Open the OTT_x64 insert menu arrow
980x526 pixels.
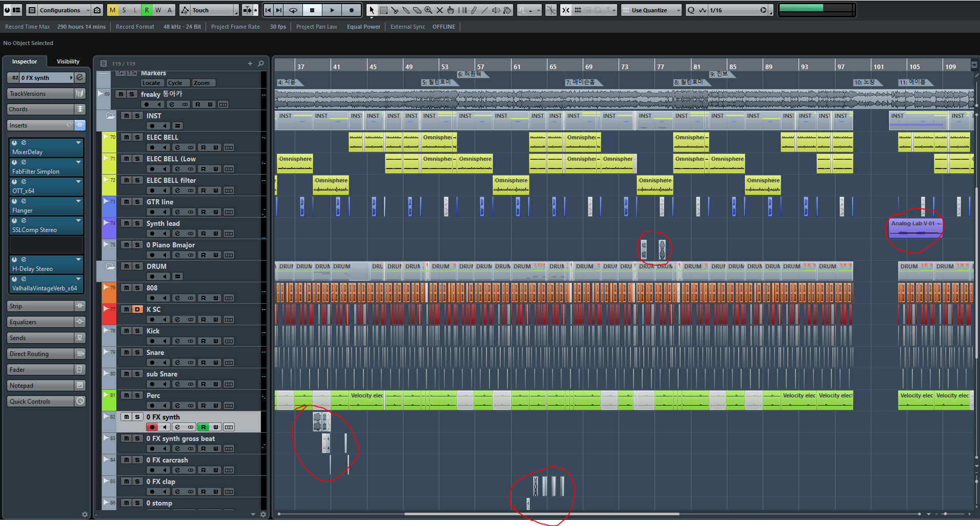click(78, 182)
